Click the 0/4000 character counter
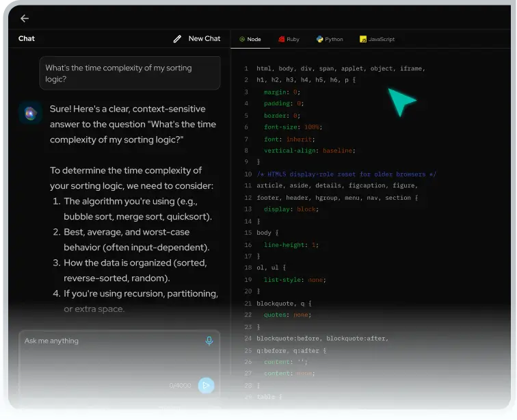Viewport: 517px width, 420px height. [181, 386]
